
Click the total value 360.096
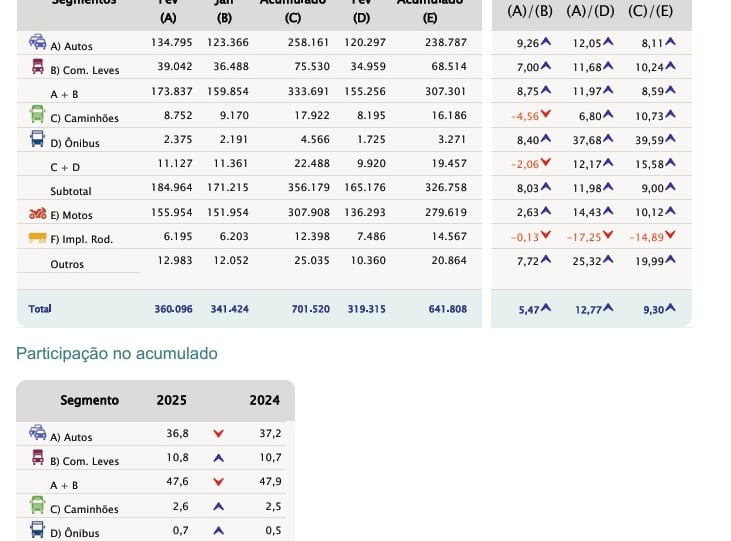[173, 309]
